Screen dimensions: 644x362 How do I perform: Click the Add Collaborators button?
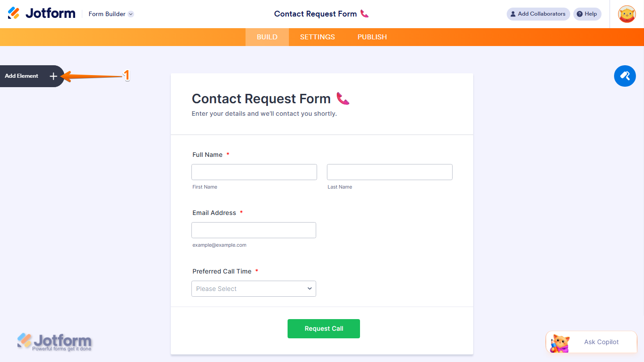point(538,14)
